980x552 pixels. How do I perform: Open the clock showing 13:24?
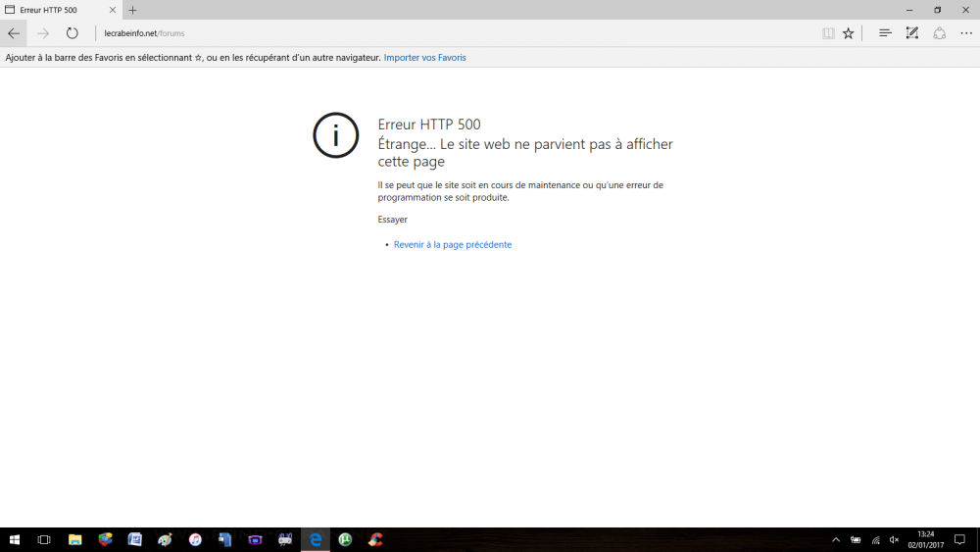point(926,539)
